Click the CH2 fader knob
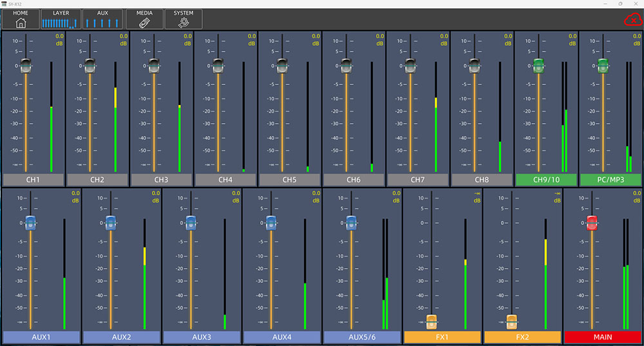Viewport: 644px width, 346px height. pos(90,66)
